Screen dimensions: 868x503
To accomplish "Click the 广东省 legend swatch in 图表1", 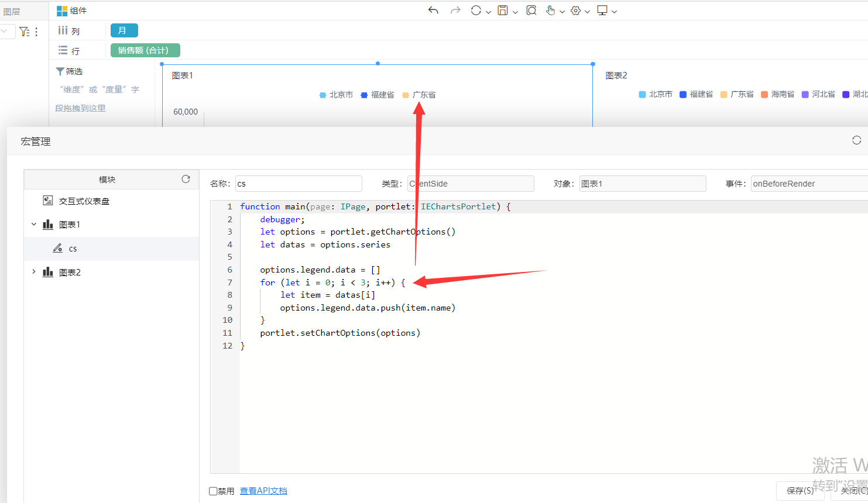I will 406,95.
